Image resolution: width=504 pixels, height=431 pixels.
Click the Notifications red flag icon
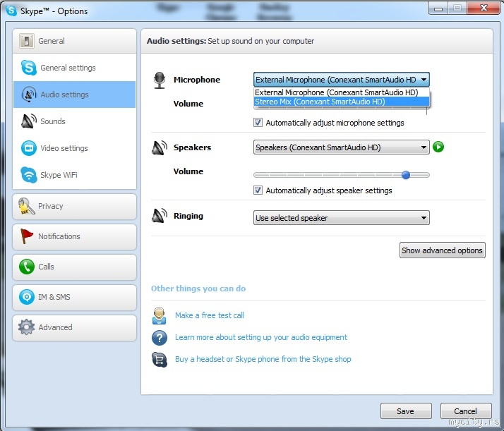(26, 236)
